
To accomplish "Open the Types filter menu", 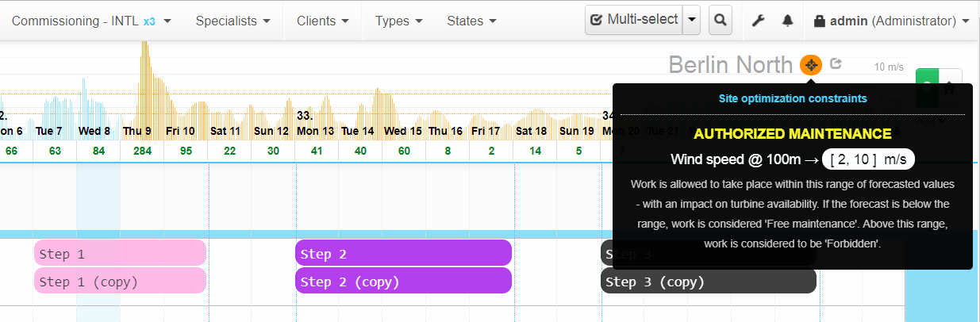I will 404,21.
